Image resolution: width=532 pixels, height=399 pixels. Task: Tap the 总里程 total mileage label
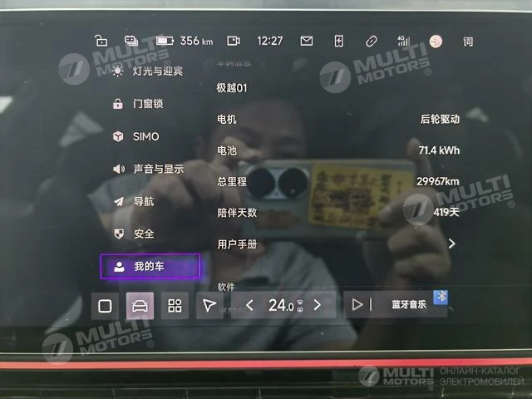pos(232,181)
